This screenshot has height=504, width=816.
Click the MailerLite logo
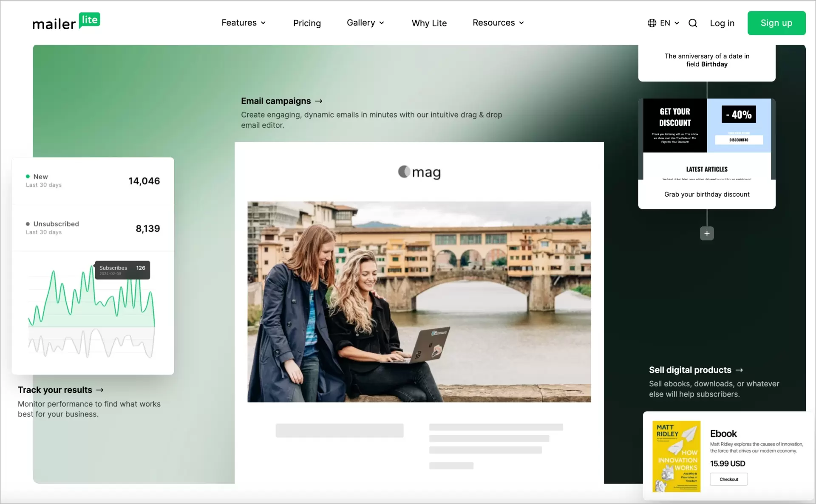66,21
